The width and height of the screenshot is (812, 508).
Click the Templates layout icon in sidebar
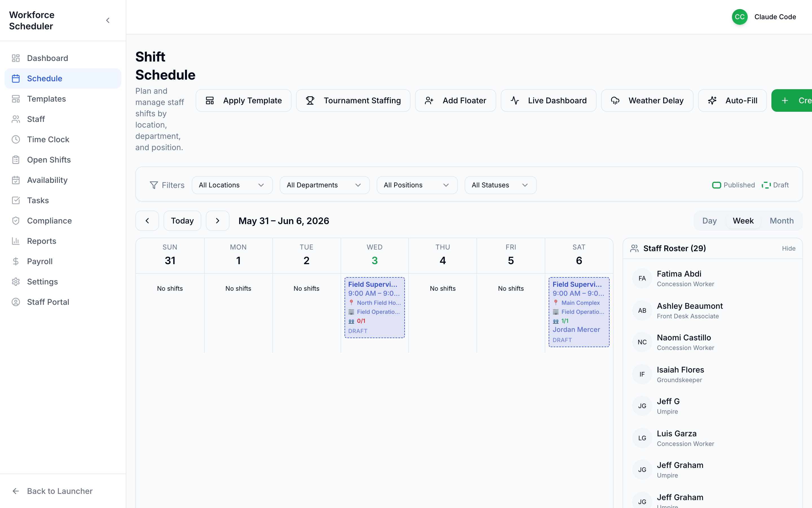click(16, 99)
